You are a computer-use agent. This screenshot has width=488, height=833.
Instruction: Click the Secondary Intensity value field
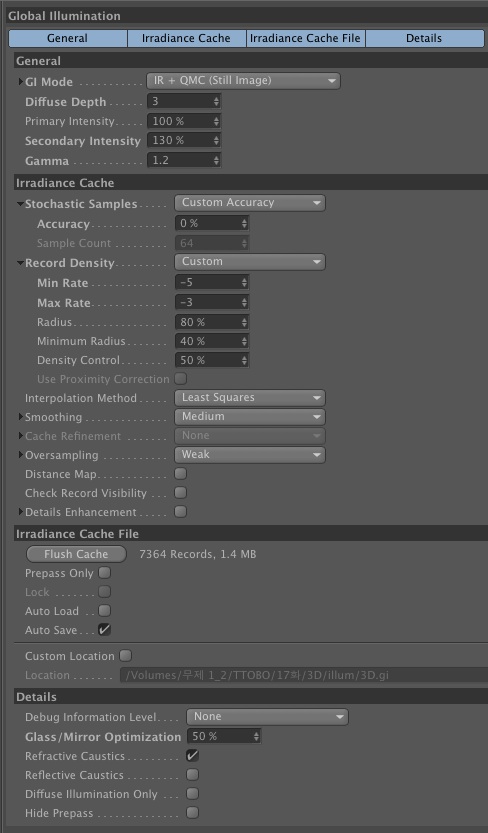pos(184,140)
